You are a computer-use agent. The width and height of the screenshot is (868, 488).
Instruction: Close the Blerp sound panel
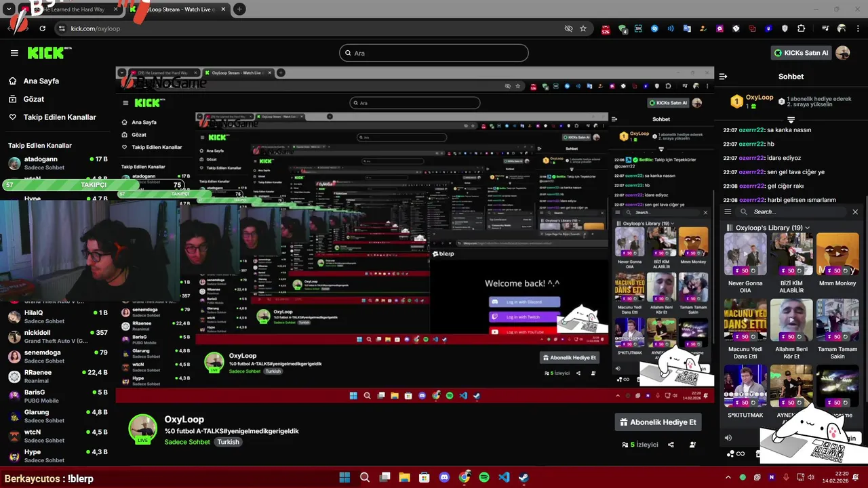pos(855,211)
